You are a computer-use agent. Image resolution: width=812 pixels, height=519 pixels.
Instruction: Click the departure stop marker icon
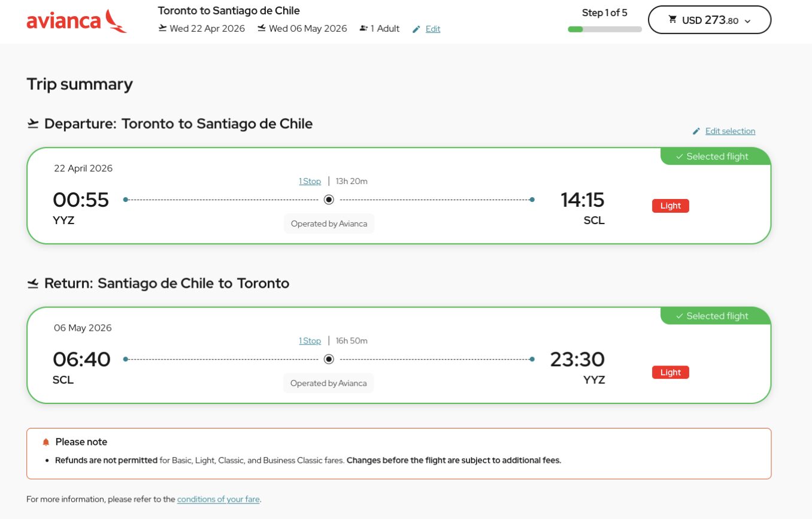tap(329, 200)
